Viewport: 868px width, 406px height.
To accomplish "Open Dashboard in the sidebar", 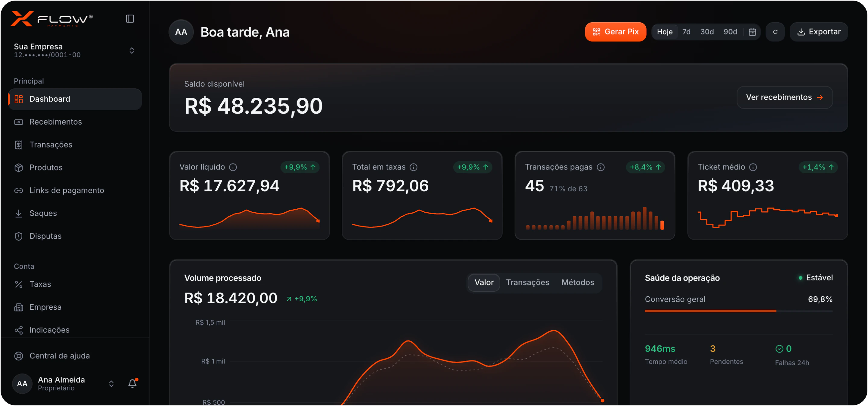I will coord(75,99).
